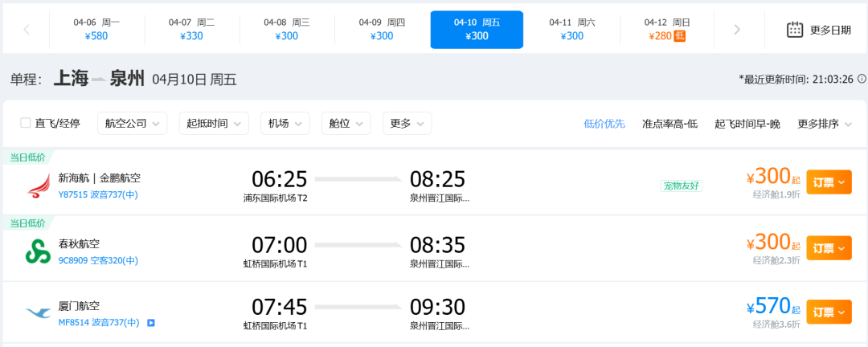Click the Spring Airlines green logo
The image size is (868, 347).
38,251
